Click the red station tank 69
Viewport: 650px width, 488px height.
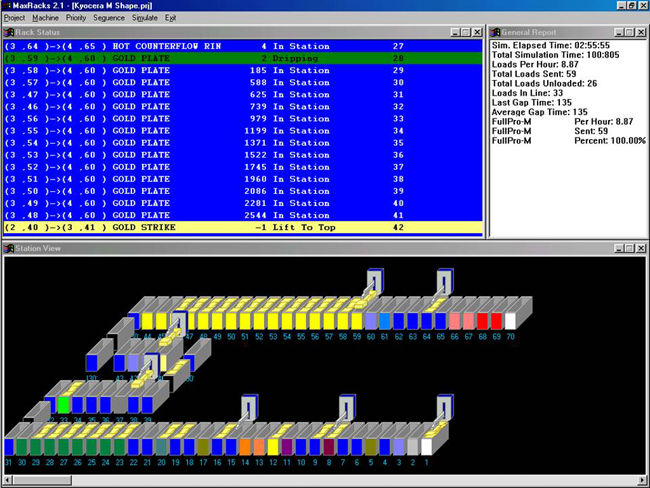tap(496, 321)
